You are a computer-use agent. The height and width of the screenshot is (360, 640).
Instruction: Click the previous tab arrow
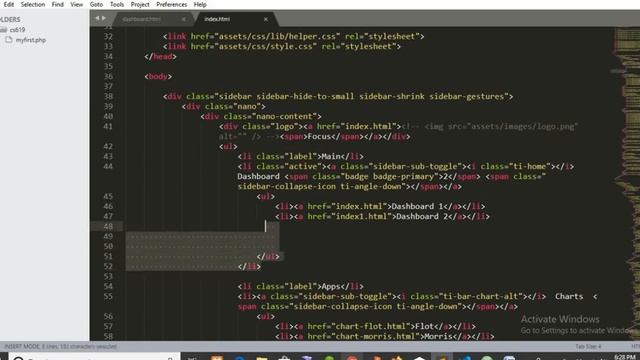point(97,18)
